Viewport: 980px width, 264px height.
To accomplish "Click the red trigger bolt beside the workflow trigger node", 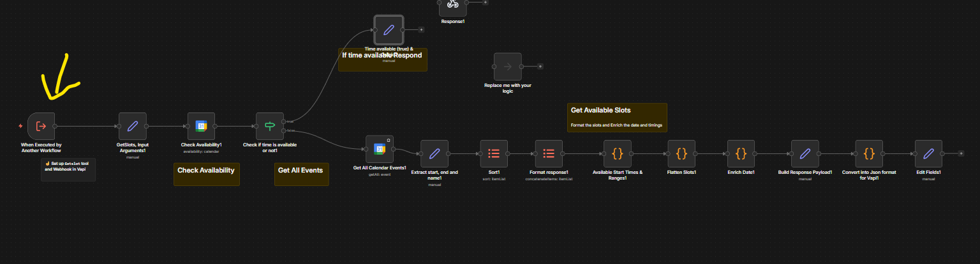I will (x=20, y=126).
